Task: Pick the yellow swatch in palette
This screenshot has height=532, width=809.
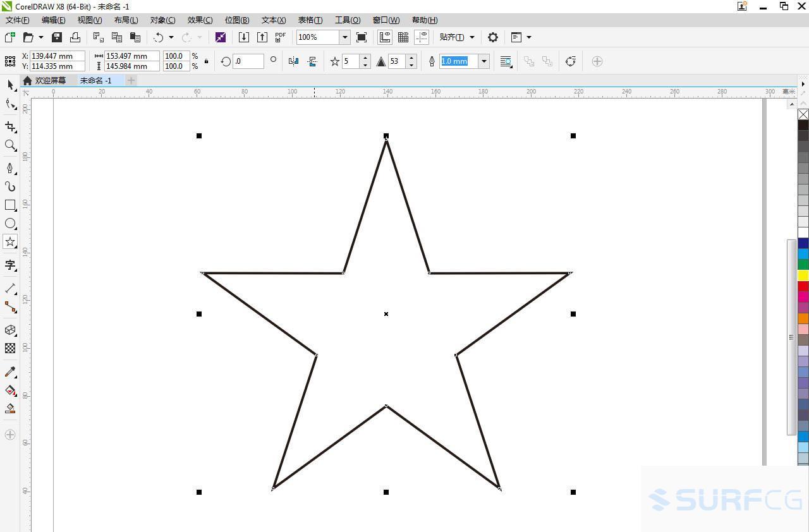Action: pyautogui.click(x=803, y=275)
